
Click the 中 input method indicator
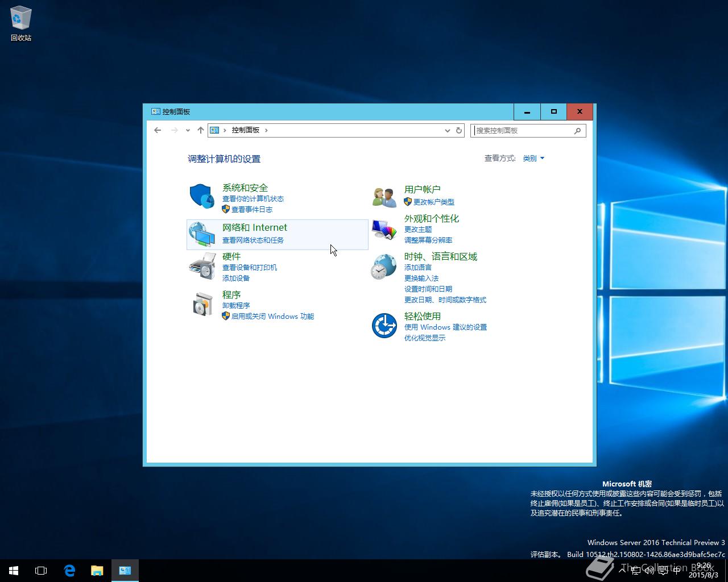676,571
